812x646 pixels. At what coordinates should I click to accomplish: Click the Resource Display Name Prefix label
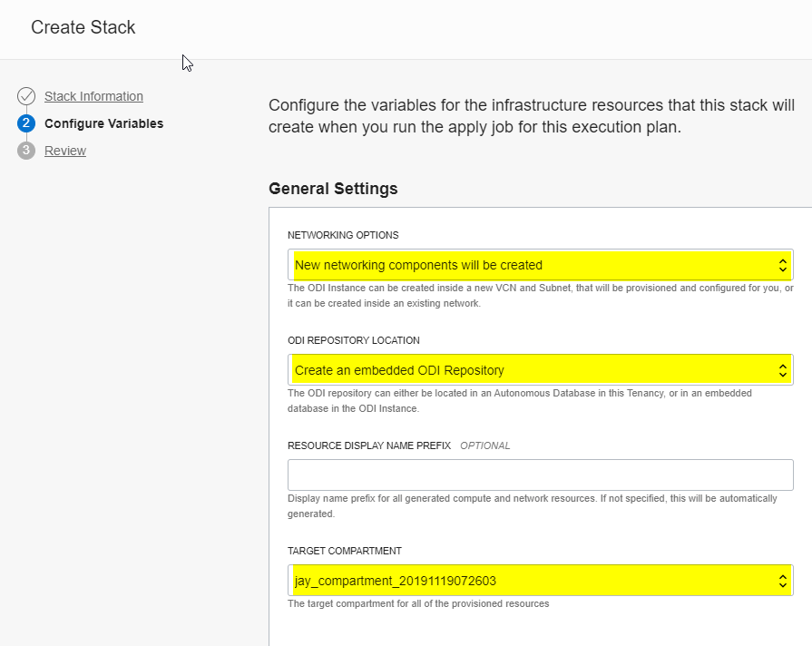369,445
